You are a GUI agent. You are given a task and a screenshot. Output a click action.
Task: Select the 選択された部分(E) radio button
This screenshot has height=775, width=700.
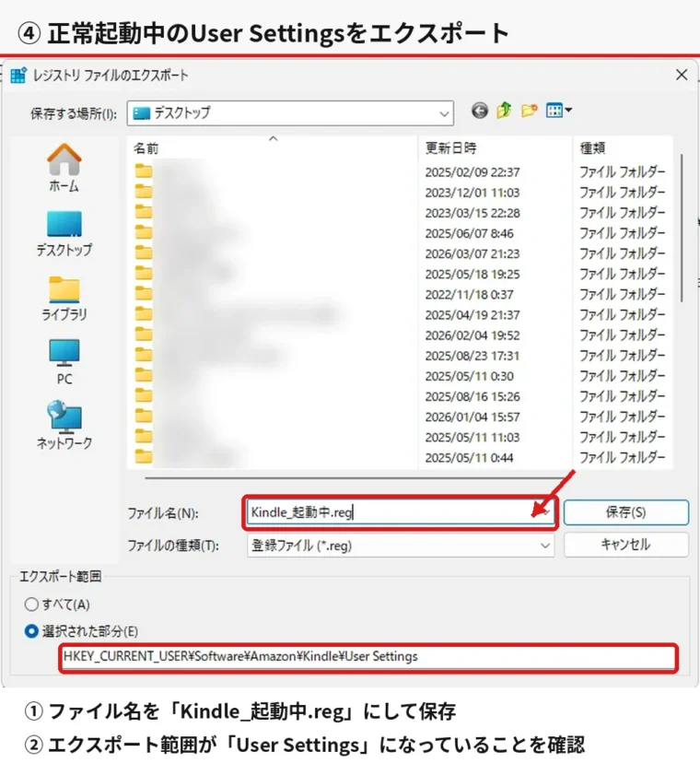(x=31, y=631)
